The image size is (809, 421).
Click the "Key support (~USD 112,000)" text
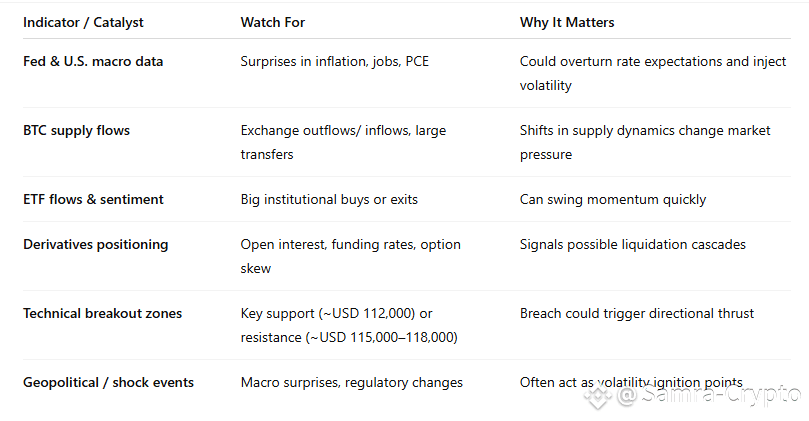pos(328,314)
